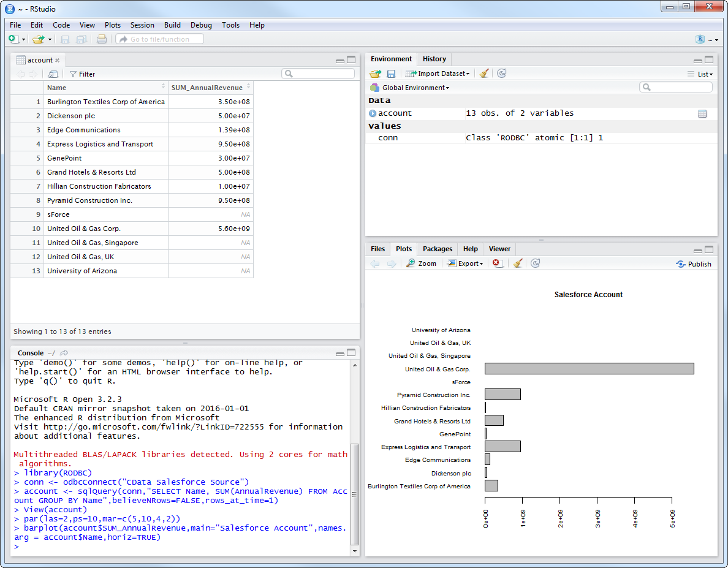Viewport: 728px width, 568px height.
Task: Click the Go to file/function field
Action: [161, 39]
